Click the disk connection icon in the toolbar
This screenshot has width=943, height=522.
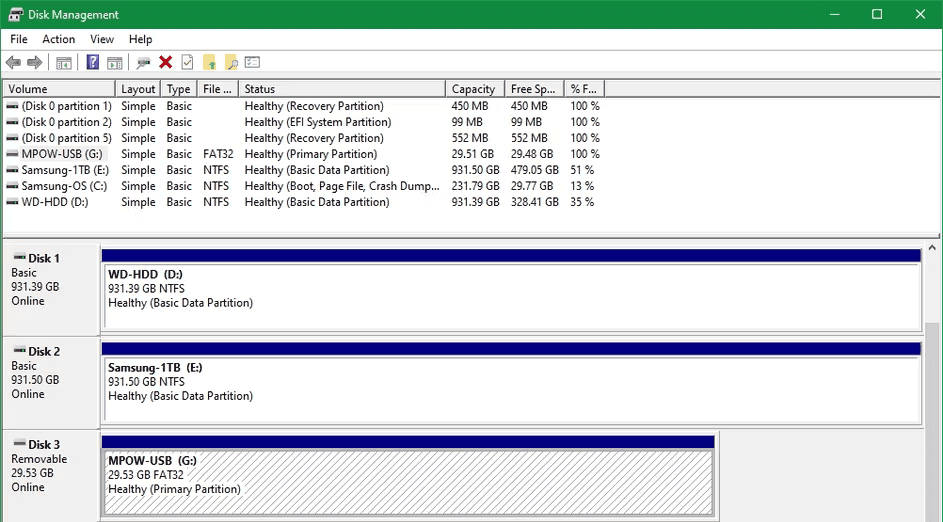tap(144, 63)
